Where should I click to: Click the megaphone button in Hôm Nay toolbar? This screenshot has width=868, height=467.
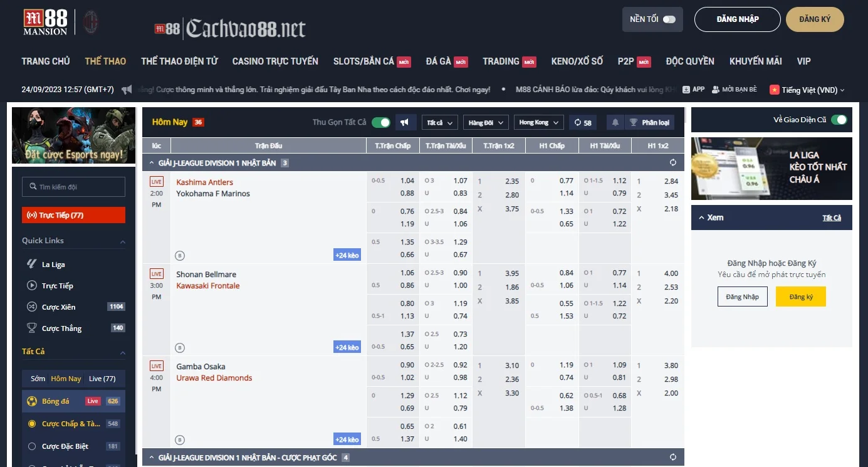[x=405, y=122]
